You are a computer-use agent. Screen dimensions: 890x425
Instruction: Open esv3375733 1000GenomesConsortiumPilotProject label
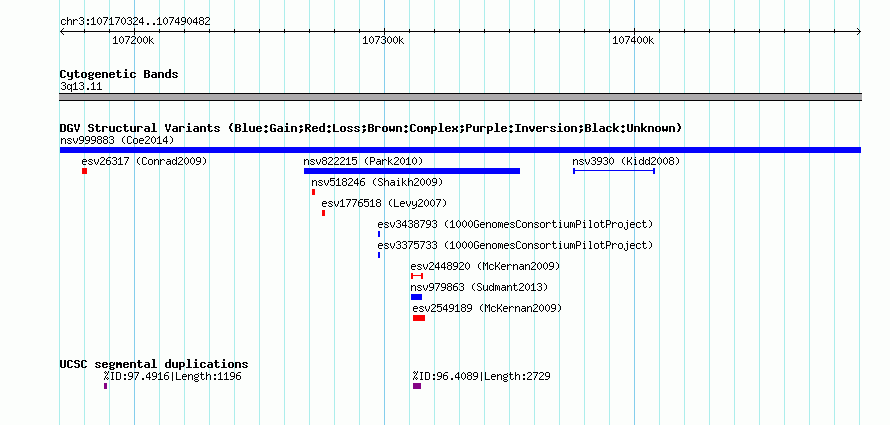pos(515,245)
